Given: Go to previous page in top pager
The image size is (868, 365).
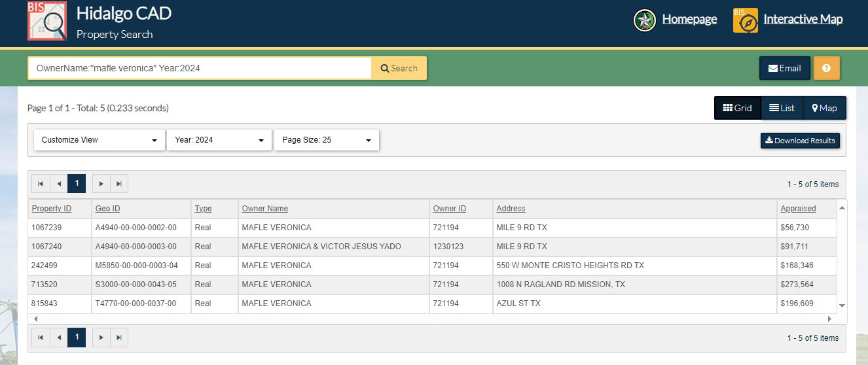Looking at the screenshot, I should [59, 184].
